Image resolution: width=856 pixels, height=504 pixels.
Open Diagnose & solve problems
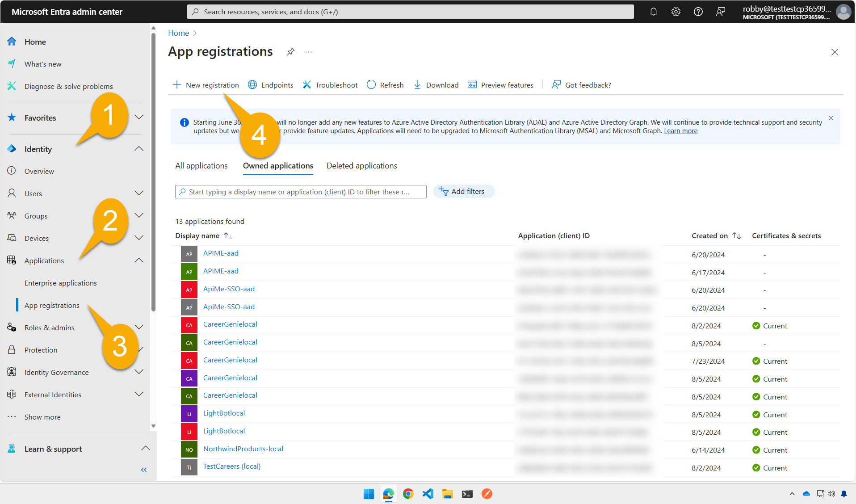68,86
